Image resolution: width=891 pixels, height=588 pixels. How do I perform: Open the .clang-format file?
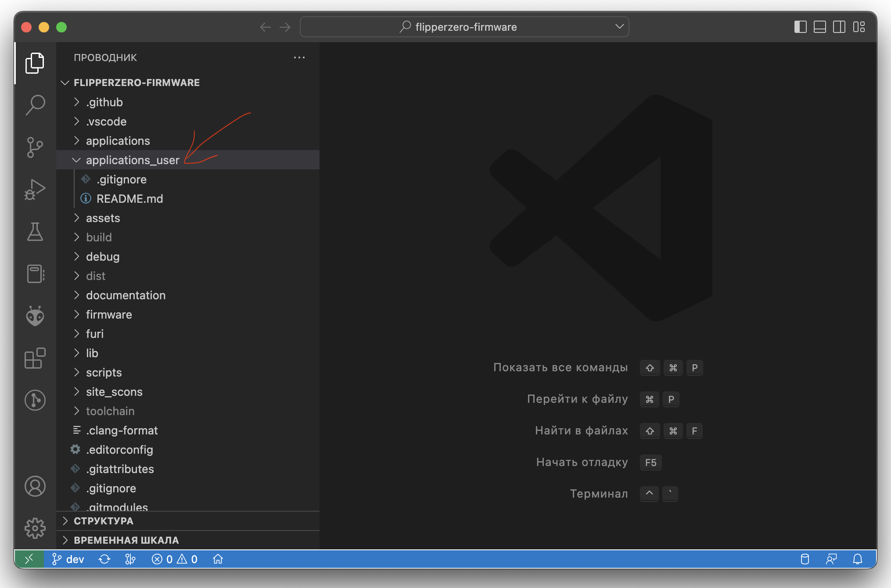[x=188, y=430]
